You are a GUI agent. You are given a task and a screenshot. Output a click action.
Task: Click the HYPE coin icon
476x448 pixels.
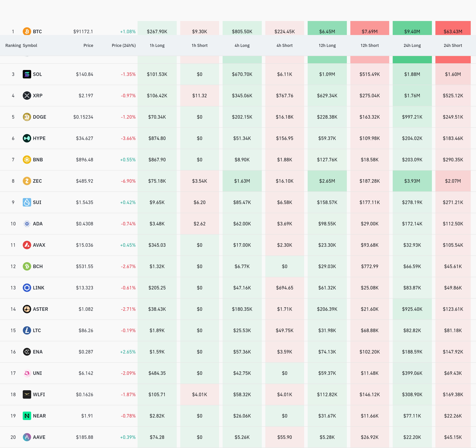pos(27,138)
